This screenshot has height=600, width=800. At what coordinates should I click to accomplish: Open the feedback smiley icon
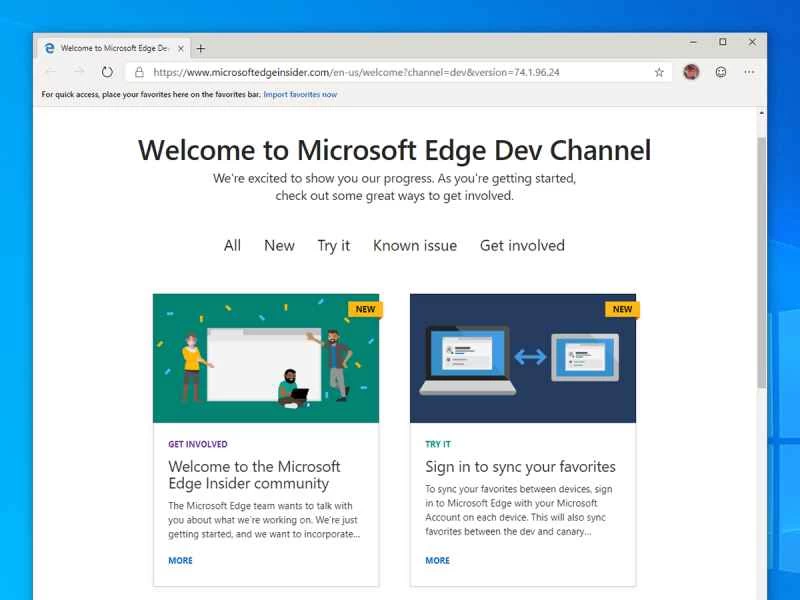tap(721, 72)
